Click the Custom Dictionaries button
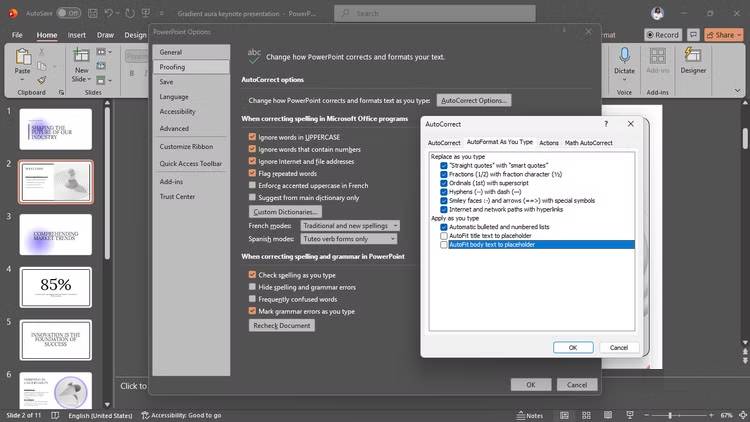 point(284,212)
